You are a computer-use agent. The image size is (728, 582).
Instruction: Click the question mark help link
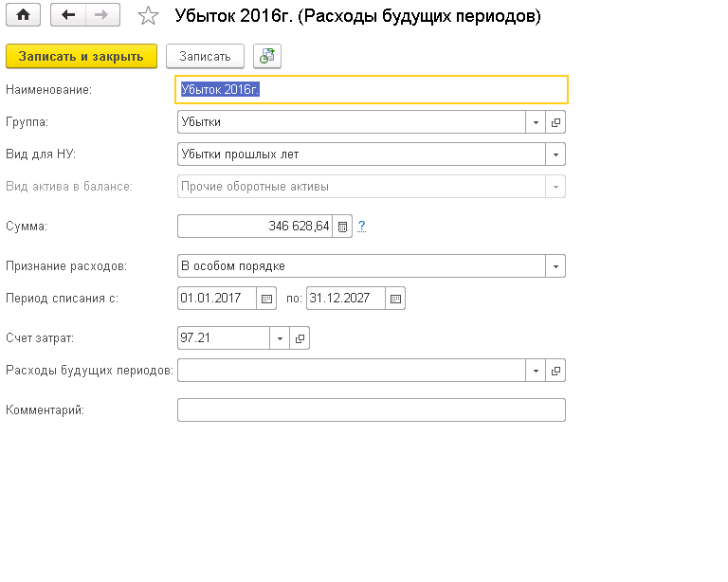(x=361, y=227)
